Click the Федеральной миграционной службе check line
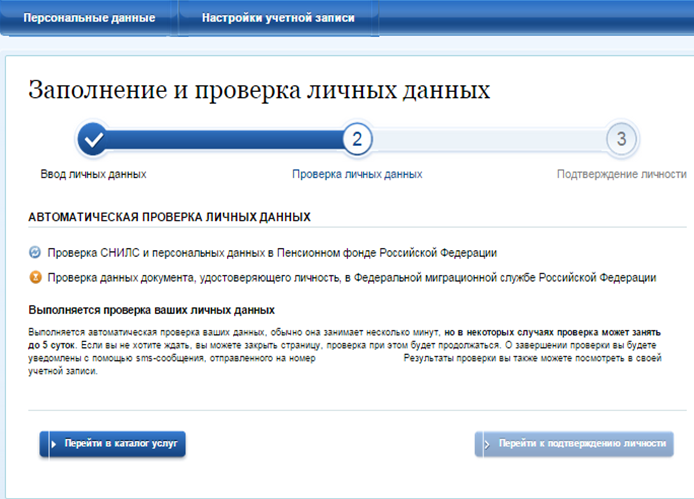Viewport: 694px width, 499px height. tap(351, 277)
